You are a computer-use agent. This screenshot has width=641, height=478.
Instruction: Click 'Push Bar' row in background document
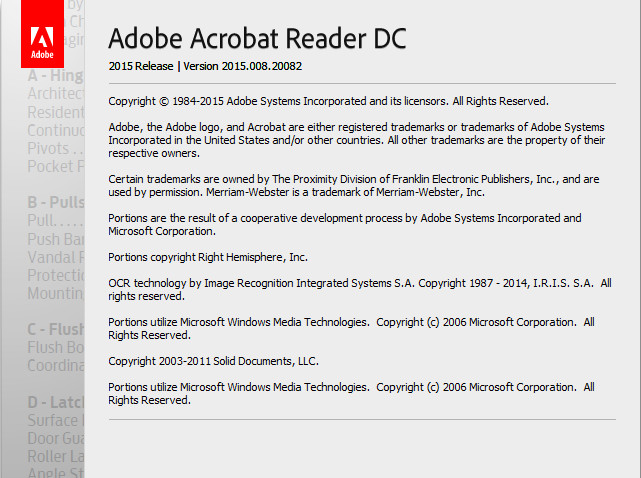[x=56, y=239]
